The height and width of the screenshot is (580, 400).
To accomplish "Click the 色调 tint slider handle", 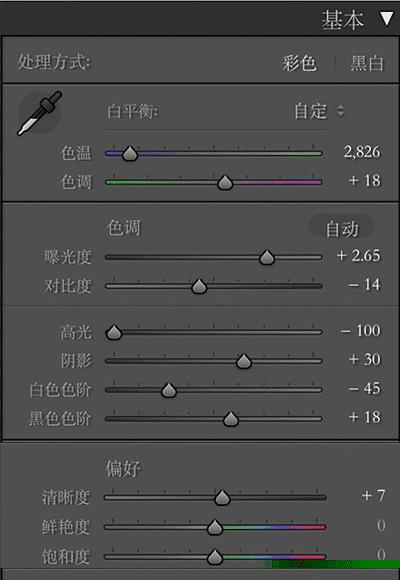I will coord(225,182).
